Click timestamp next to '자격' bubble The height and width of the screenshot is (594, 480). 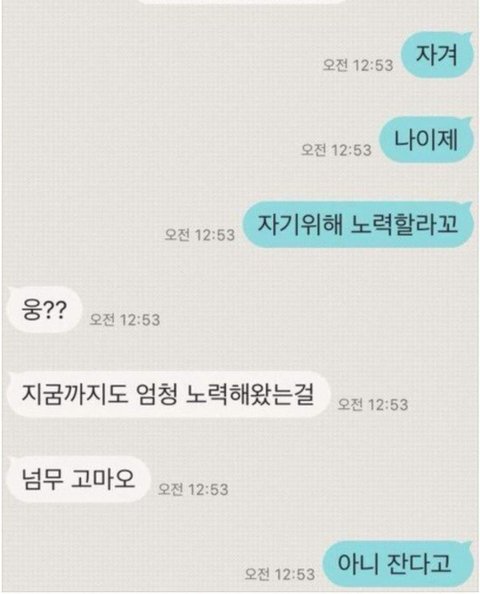358,65
